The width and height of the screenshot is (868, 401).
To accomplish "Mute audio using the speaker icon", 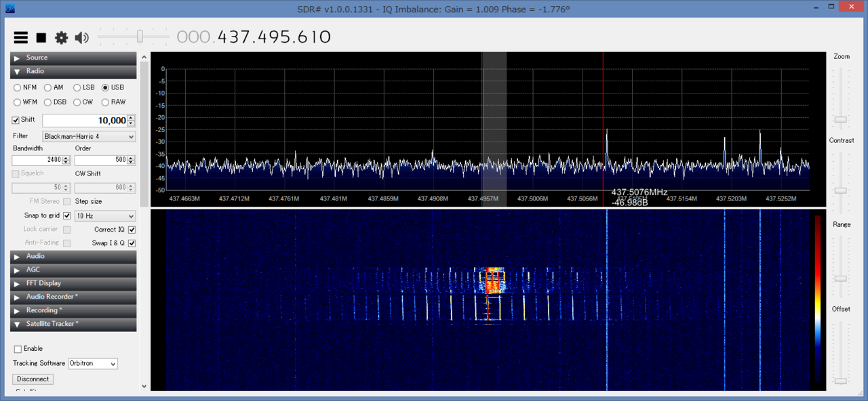I will click(x=82, y=38).
